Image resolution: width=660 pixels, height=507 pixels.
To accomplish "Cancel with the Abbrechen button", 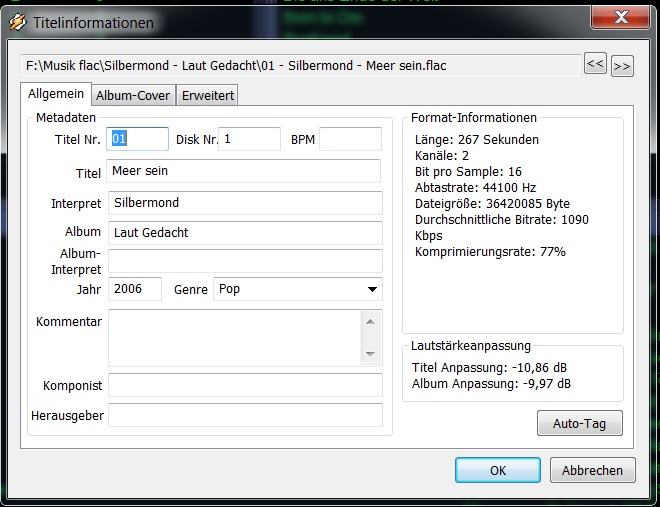I will (x=592, y=470).
